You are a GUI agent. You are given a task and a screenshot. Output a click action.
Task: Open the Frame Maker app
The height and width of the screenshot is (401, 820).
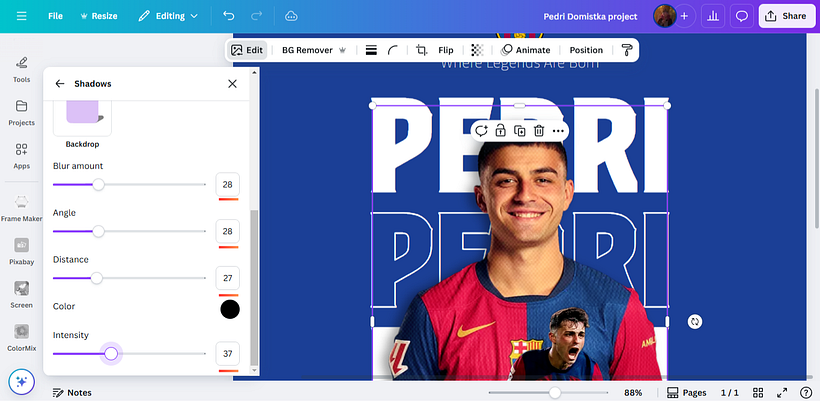tap(21, 209)
